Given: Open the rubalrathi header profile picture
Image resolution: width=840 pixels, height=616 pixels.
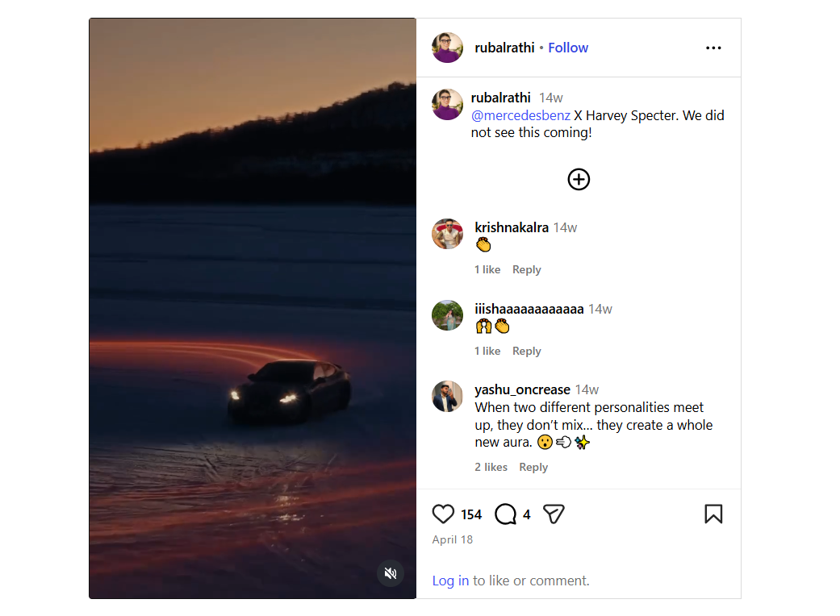Looking at the screenshot, I should point(447,48).
